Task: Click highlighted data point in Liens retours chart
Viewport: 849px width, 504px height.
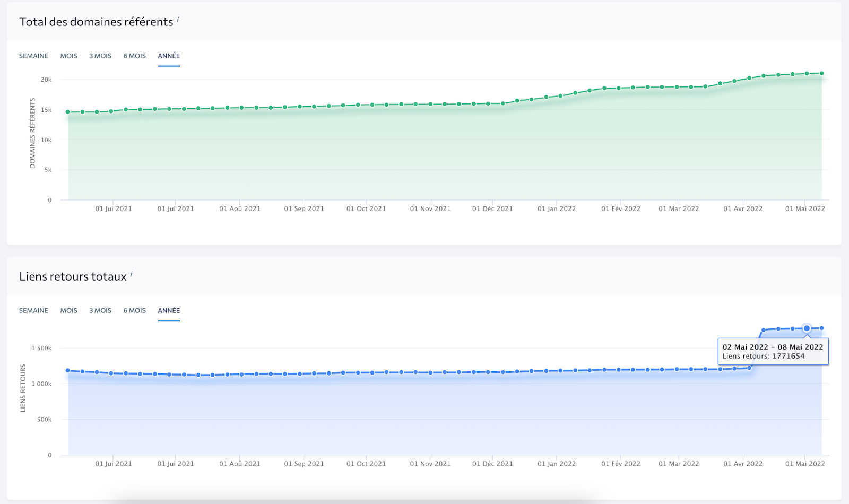Action: click(807, 328)
